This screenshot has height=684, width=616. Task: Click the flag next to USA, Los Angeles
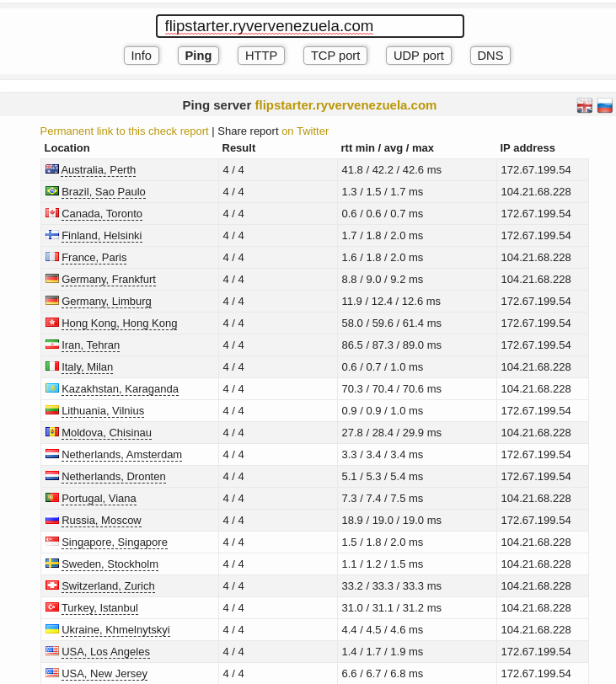coord(52,650)
